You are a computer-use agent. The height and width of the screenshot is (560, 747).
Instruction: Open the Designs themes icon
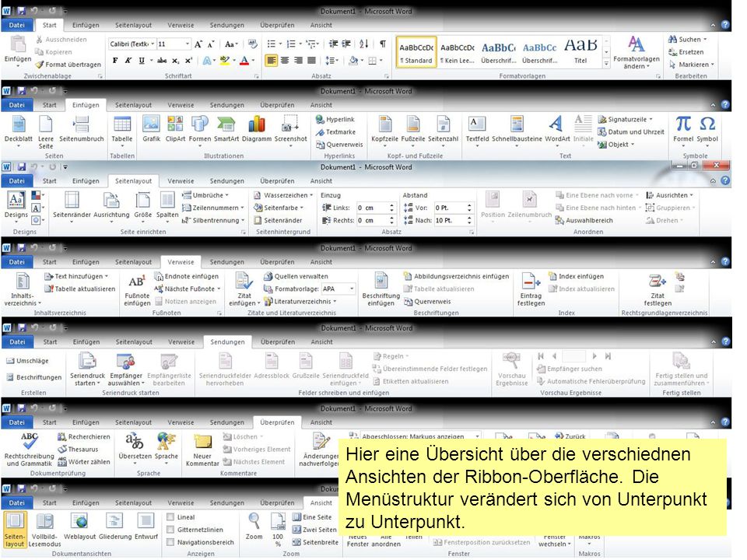point(16,201)
